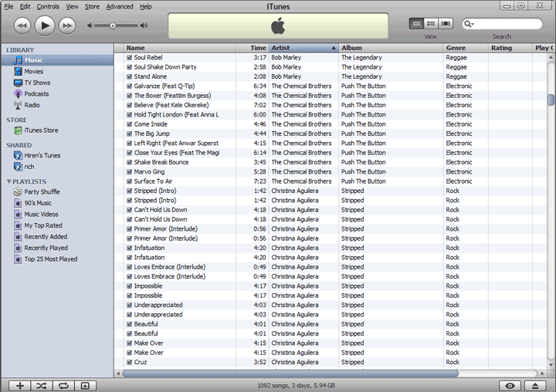Click the scroll right arrow

tap(542, 373)
